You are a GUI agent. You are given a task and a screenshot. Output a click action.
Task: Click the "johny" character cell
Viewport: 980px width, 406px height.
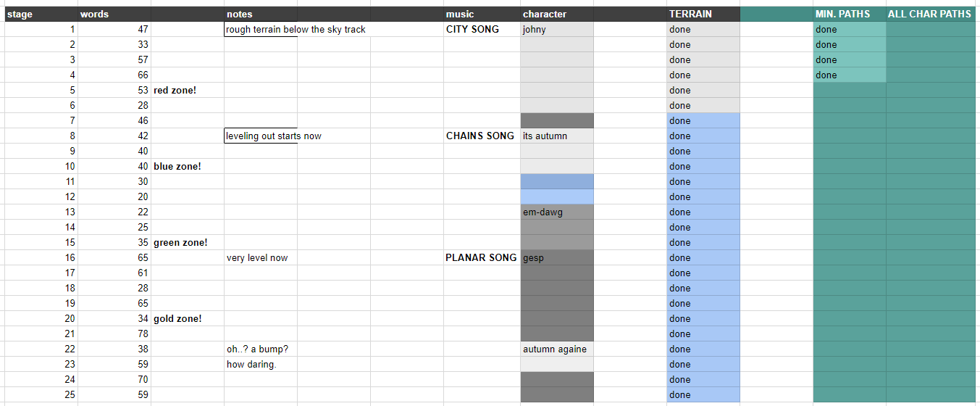pos(556,30)
